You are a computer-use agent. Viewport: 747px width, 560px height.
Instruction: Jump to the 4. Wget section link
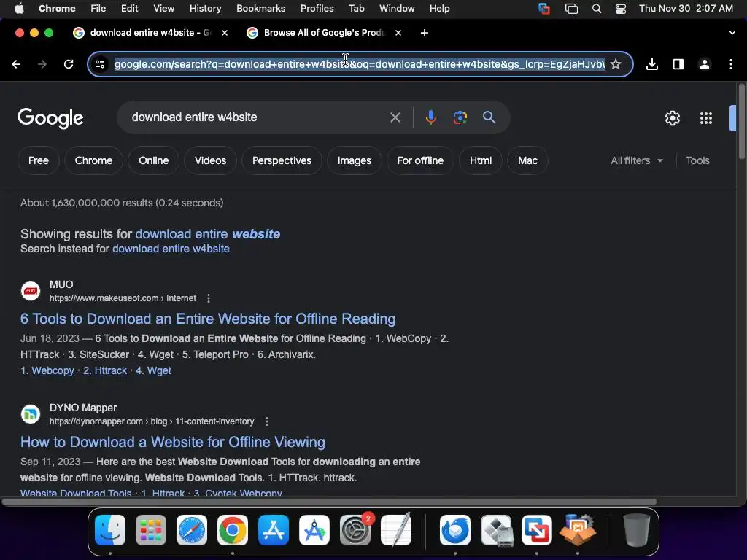click(x=153, y=370)
